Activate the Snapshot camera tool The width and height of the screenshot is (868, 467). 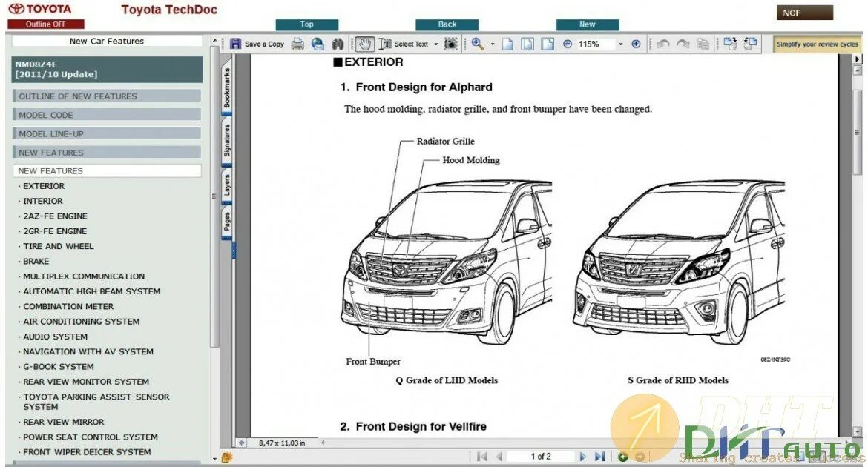click(x=451, y=44)
